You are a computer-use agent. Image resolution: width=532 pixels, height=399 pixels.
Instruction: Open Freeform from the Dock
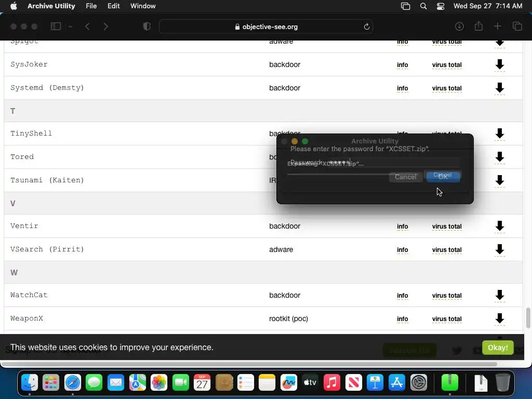point(289,383)
